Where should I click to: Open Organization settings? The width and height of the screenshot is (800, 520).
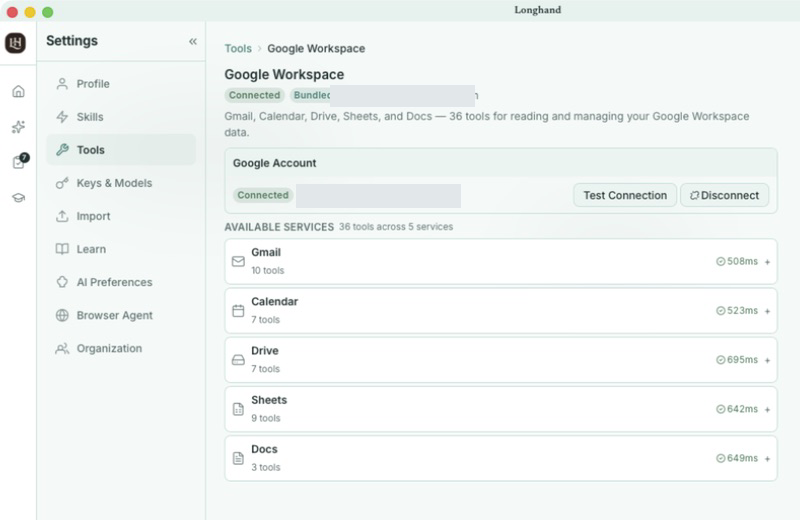[x=121, y=349]
